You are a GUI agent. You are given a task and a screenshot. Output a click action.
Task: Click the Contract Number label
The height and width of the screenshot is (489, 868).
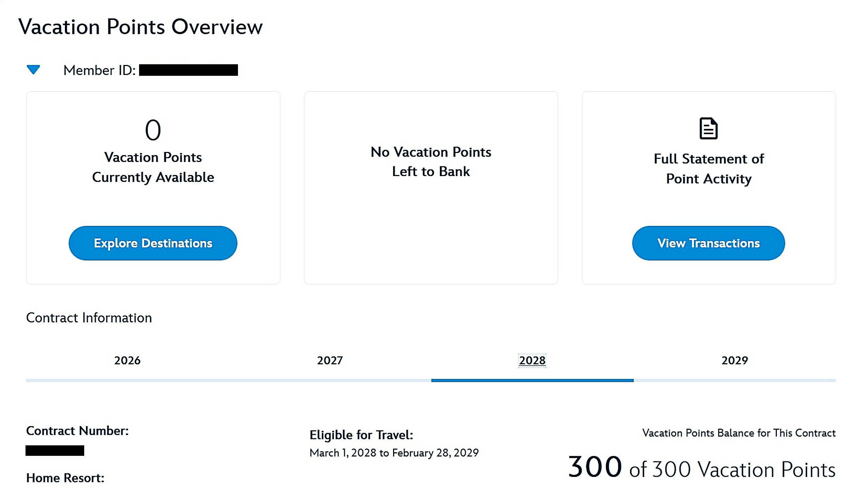pos(78,431)
